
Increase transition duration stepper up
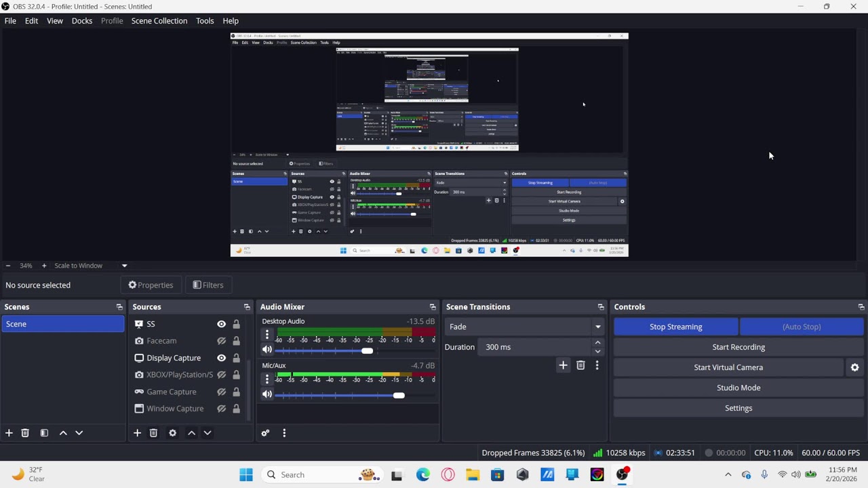(x=597, y=343)
